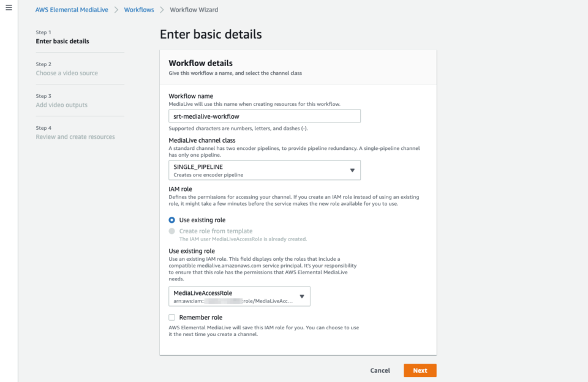Select Step 4 Review and create resources
The image size is (588, 382).
click(77, 137)
